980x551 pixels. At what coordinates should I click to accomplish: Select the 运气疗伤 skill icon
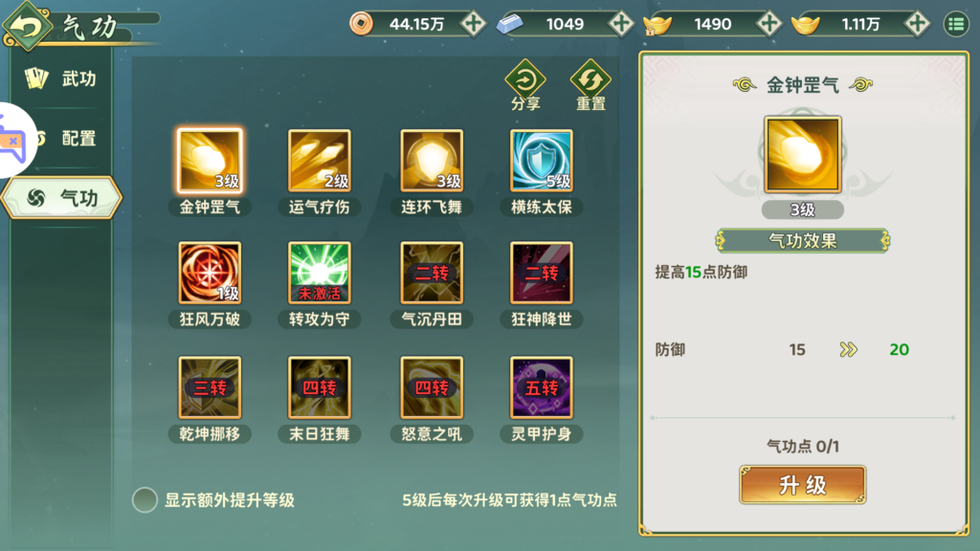coord(319,161)
